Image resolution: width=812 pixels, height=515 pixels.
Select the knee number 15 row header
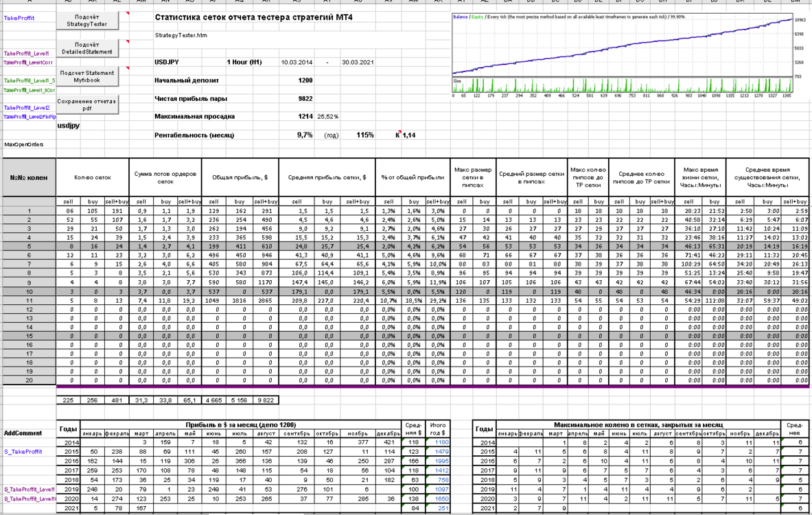tap(29, 336)
